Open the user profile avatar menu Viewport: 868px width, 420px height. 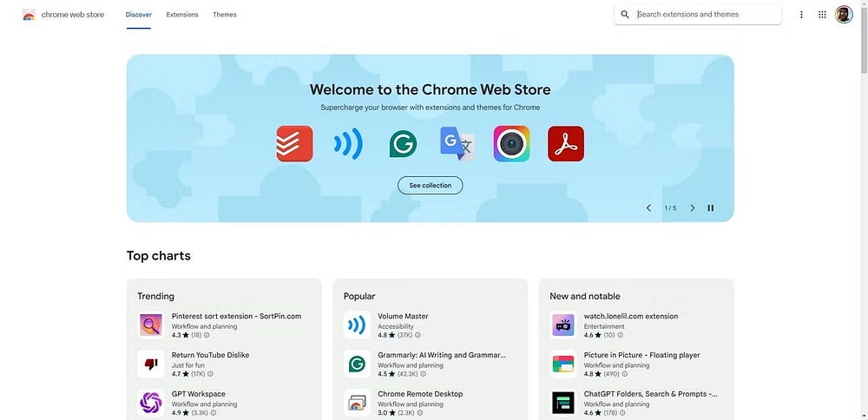(844, 15)
